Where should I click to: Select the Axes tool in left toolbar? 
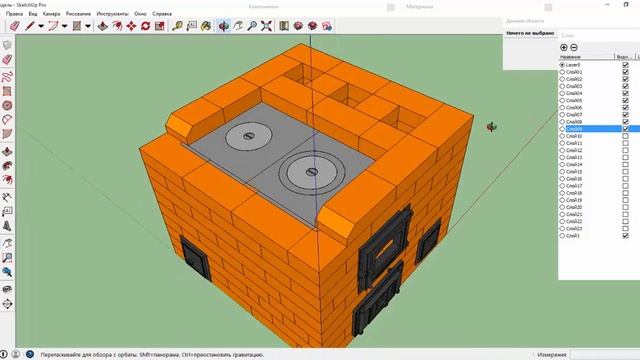7,197
